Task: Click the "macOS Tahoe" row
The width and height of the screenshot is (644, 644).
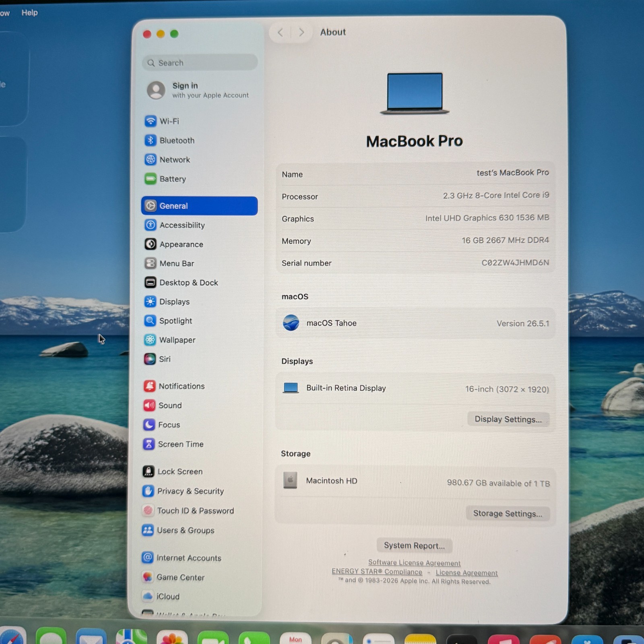Action: 415,323
